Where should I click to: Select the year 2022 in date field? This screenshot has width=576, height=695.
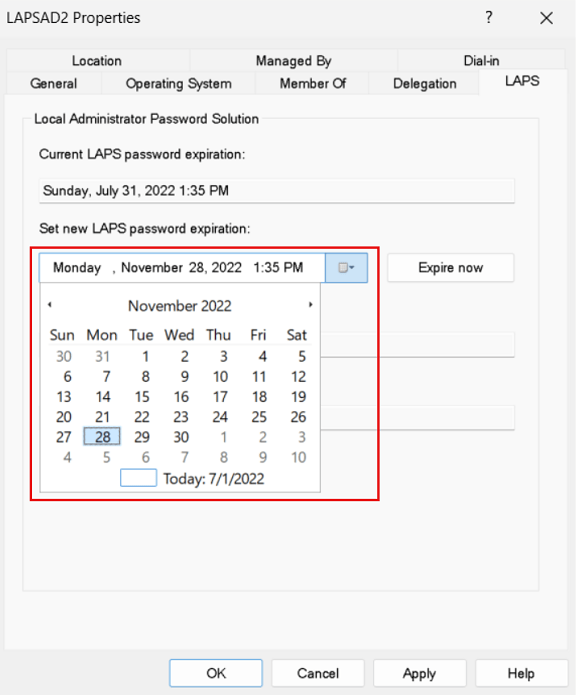pos(226,268)
